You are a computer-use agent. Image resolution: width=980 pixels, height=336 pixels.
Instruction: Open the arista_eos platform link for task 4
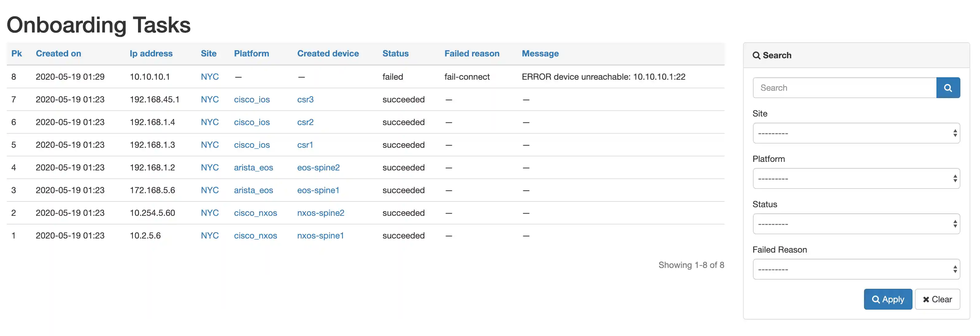click(x=253, y=167)
